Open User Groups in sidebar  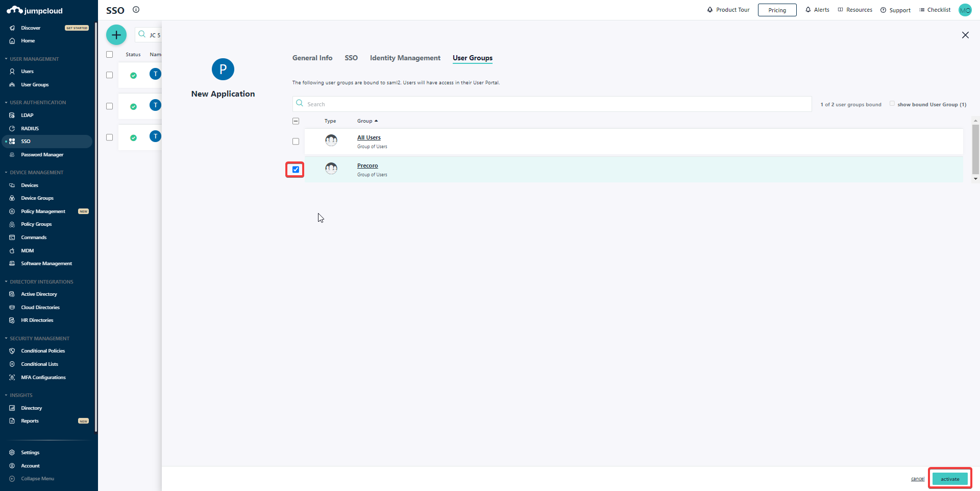tap(35, 85)
